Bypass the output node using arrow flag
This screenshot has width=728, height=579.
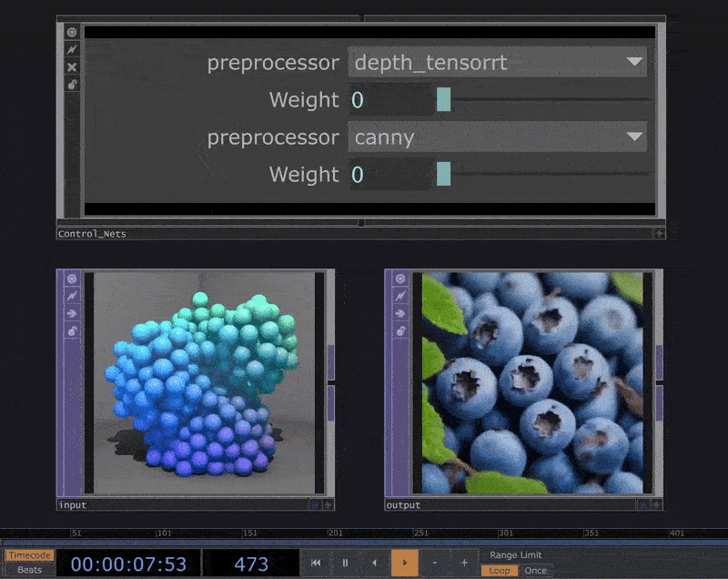(400, 313)
